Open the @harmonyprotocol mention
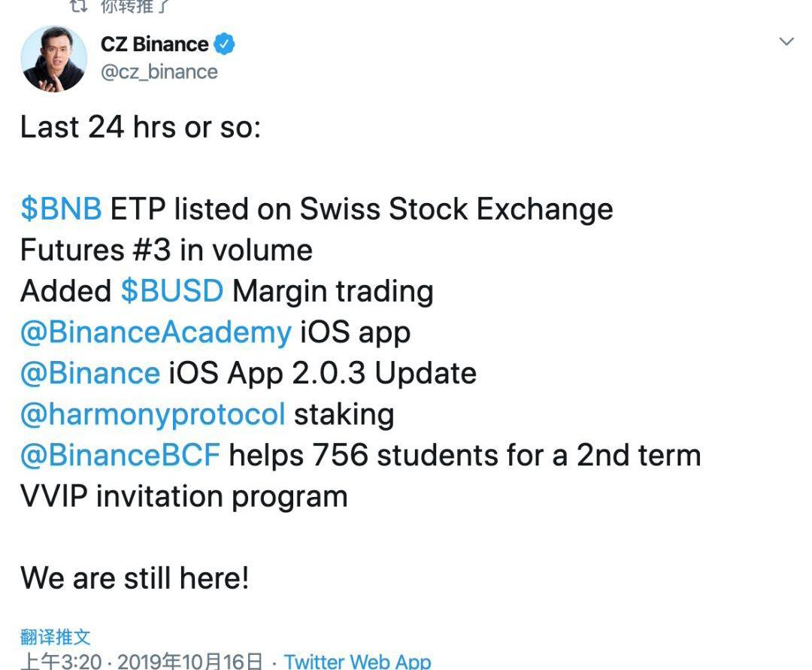The height and width of the screenshot is (670, 812). pos(153,414)
